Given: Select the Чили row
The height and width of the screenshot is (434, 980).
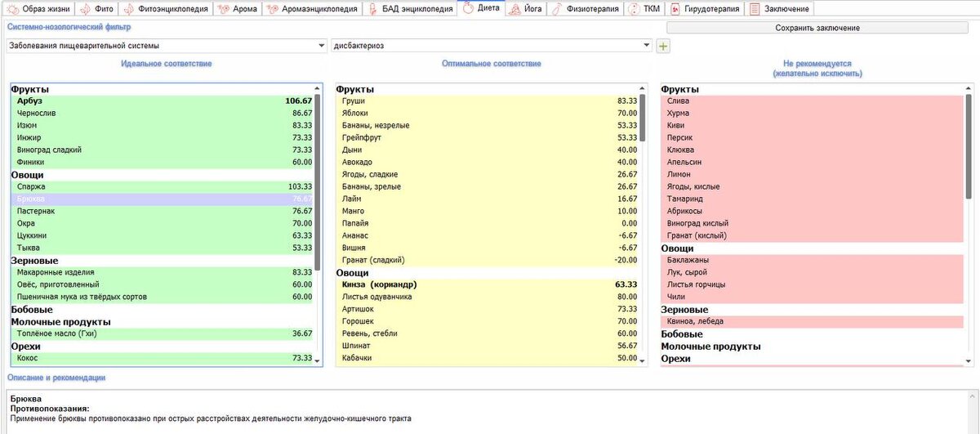Looking at the screenshot, I should 813,297.
